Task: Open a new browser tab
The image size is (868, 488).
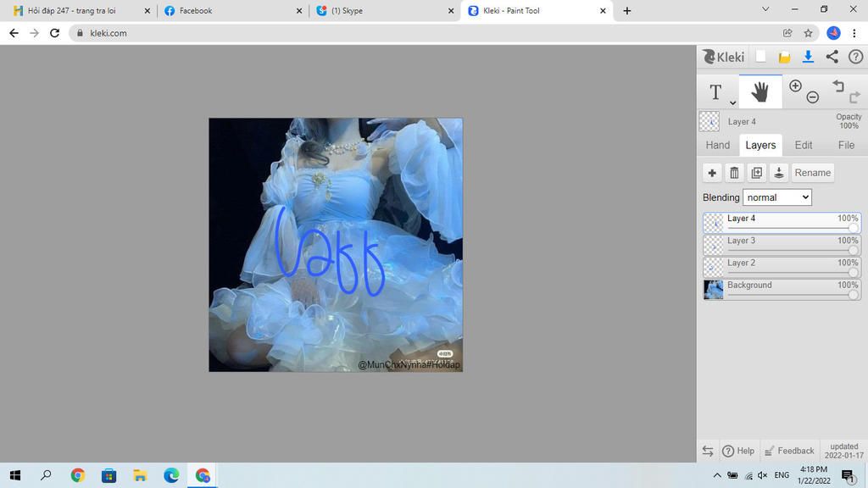Action: click(626, 10)
